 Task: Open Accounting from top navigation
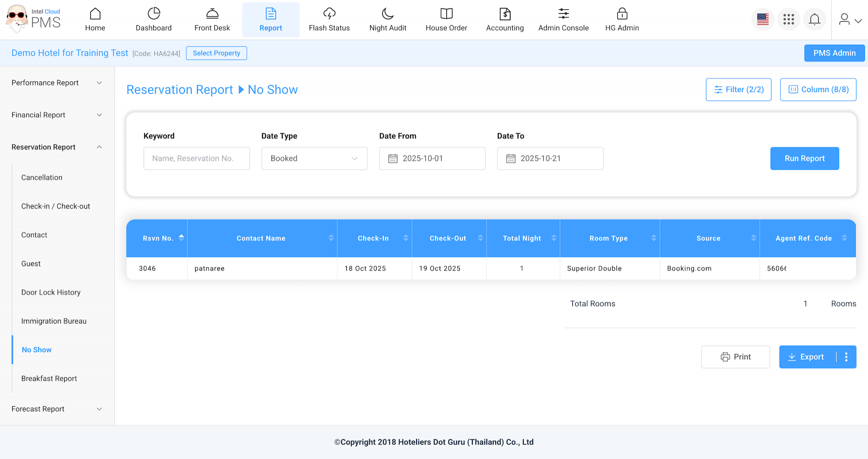coord(505,20)
